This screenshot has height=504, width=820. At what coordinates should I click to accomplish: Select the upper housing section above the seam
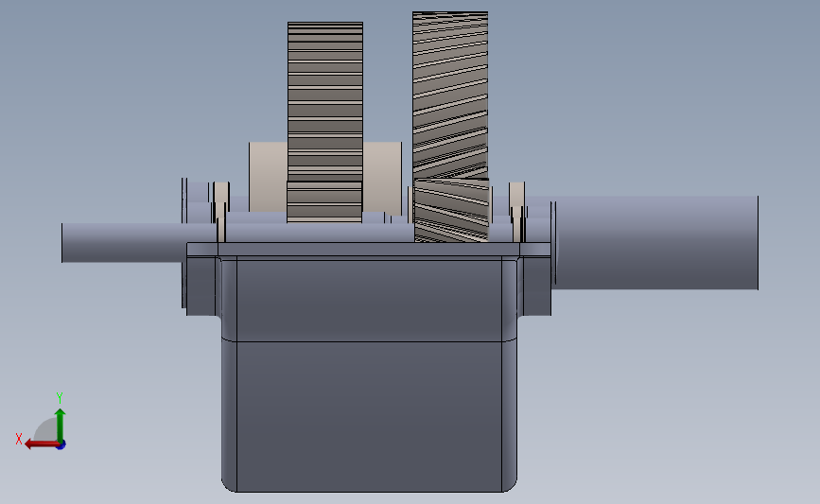point(369,299)
